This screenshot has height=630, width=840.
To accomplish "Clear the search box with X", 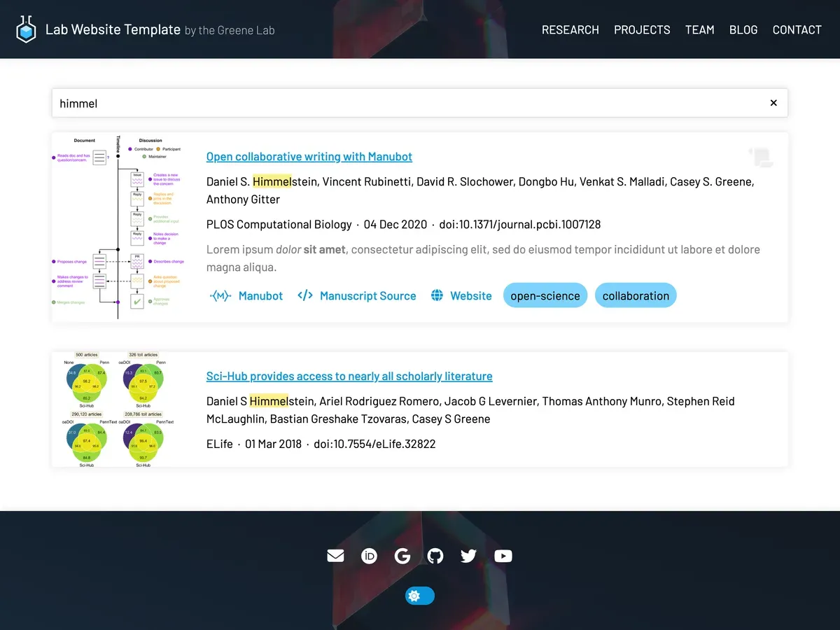I will (x=773, y=103).
